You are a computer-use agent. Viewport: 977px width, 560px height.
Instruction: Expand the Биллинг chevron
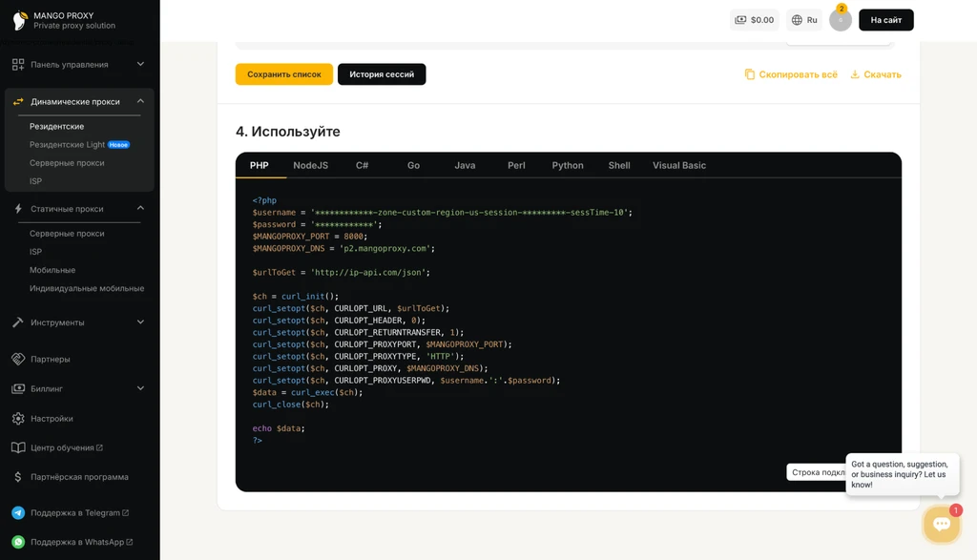coord(140,388)
